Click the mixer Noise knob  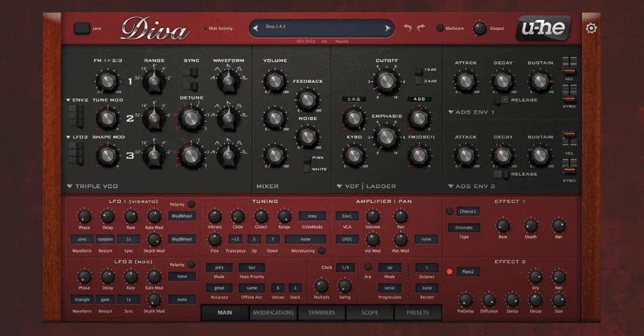point(307,137)
